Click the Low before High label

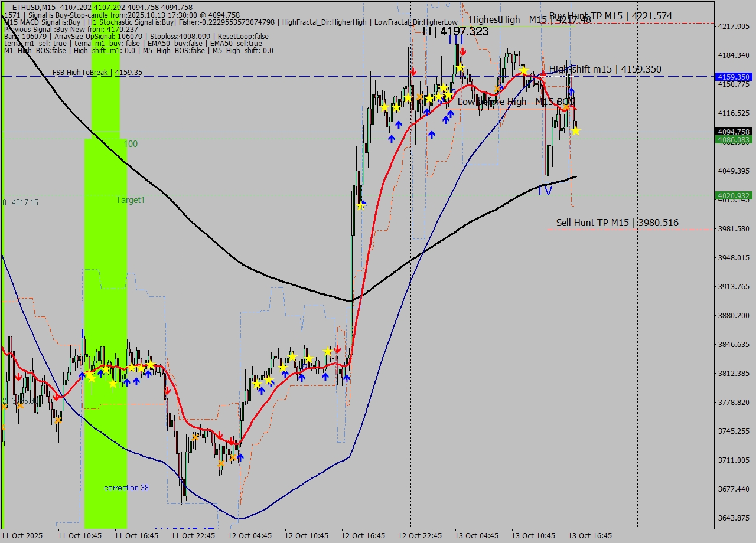(491, 102)
